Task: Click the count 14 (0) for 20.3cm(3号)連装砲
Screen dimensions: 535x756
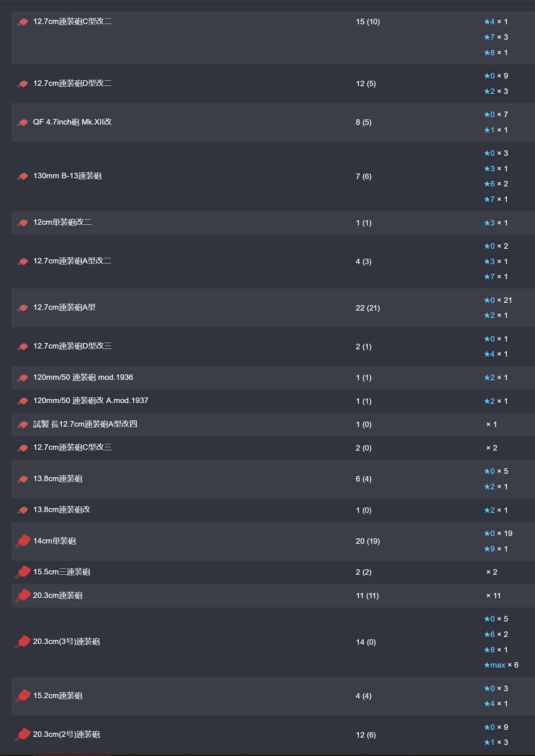Action: [366, 642]
